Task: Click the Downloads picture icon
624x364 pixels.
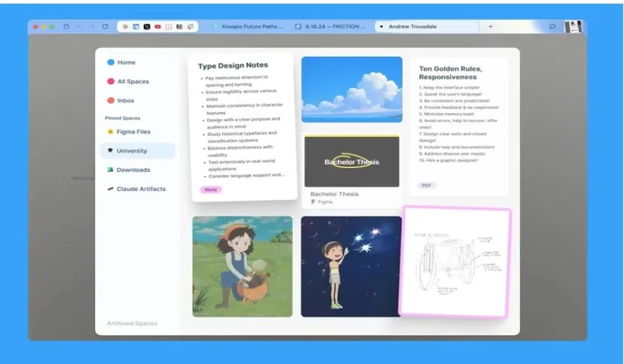Action: tap(110, 170)
